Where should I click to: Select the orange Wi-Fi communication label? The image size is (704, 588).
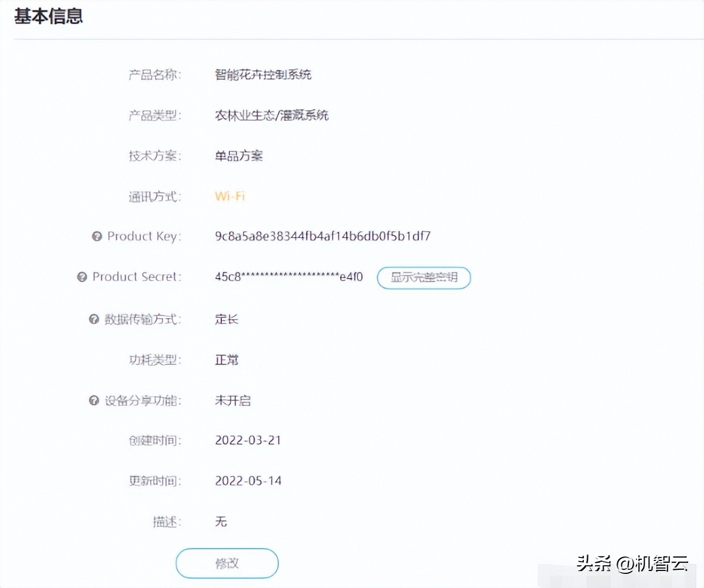pyautogui.click(x=229, y=196)
